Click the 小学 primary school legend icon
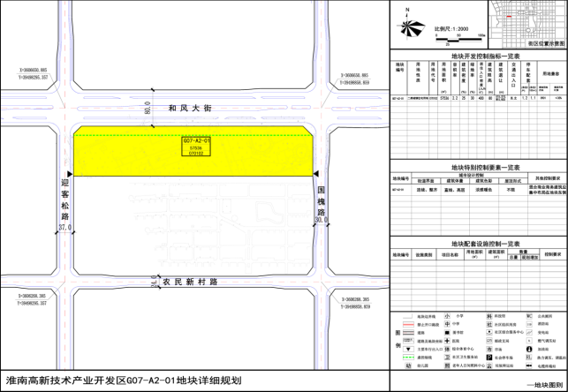 click(x=449, y=315)
